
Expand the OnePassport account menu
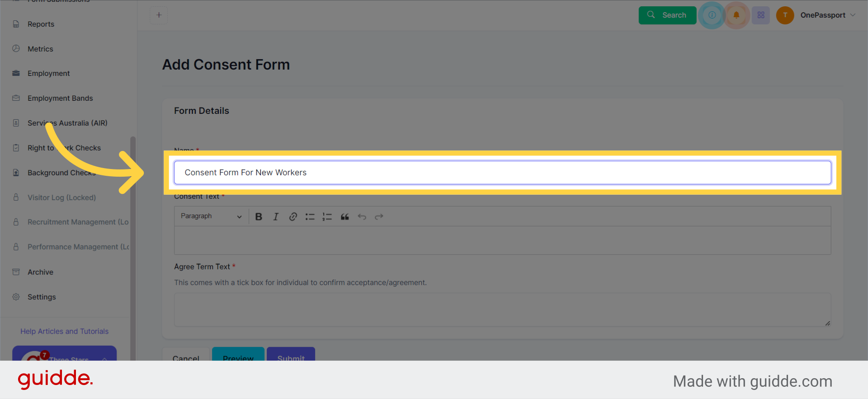[x=828, y=15]
